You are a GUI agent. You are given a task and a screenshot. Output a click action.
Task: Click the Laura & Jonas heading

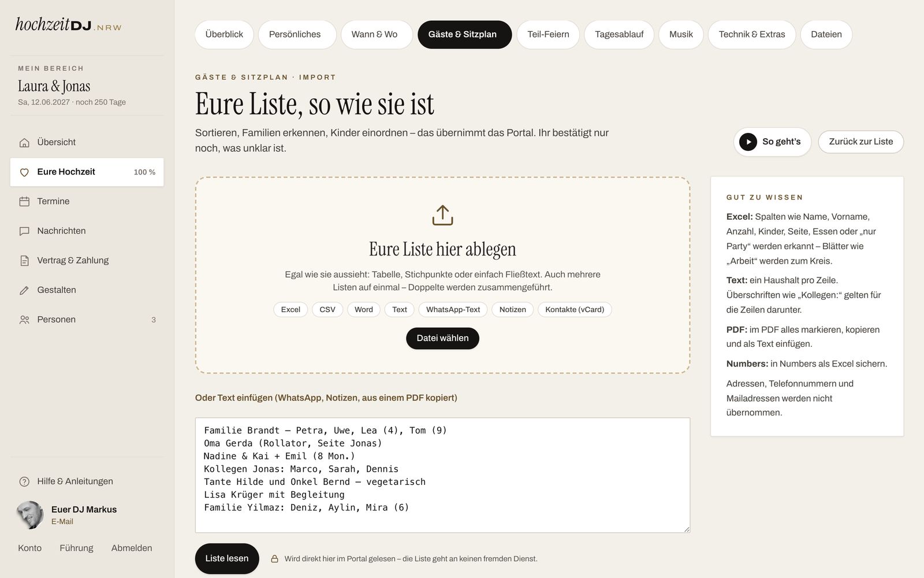click(x=54, y=86)
